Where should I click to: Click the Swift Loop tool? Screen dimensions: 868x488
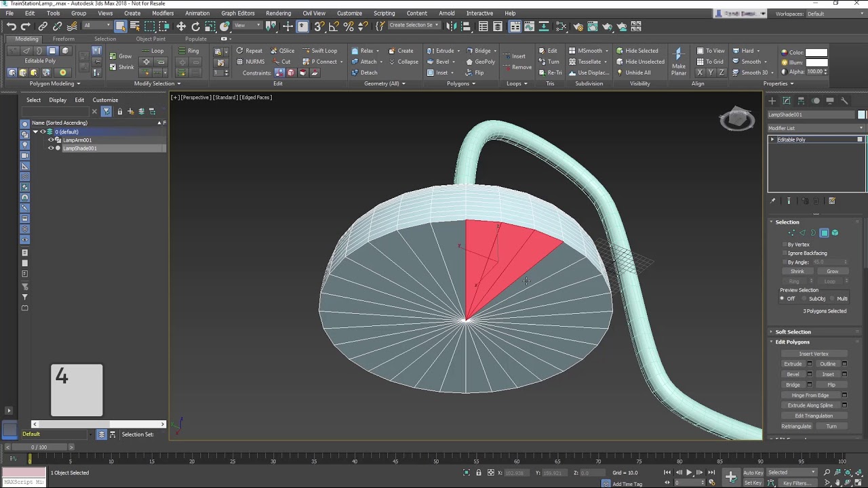point(319,51)
